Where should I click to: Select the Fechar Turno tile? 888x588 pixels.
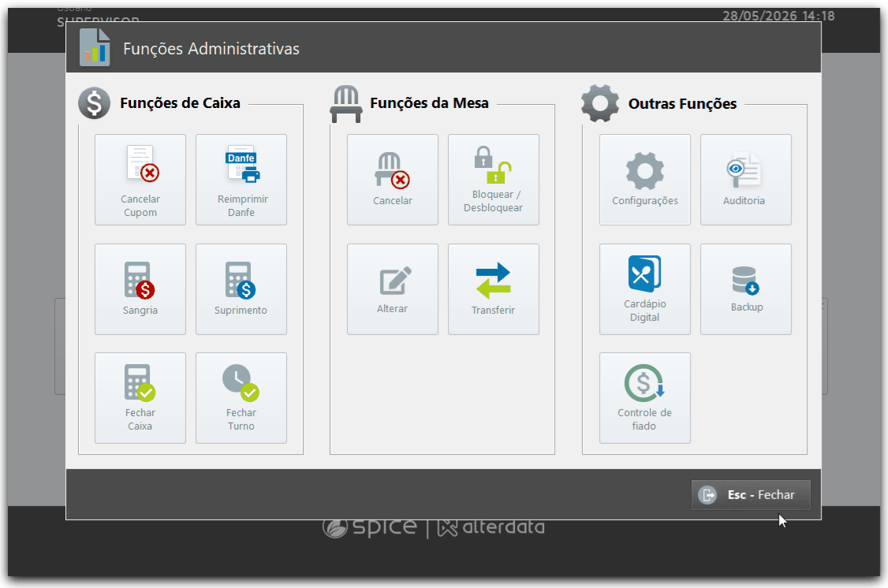[241, 398]
